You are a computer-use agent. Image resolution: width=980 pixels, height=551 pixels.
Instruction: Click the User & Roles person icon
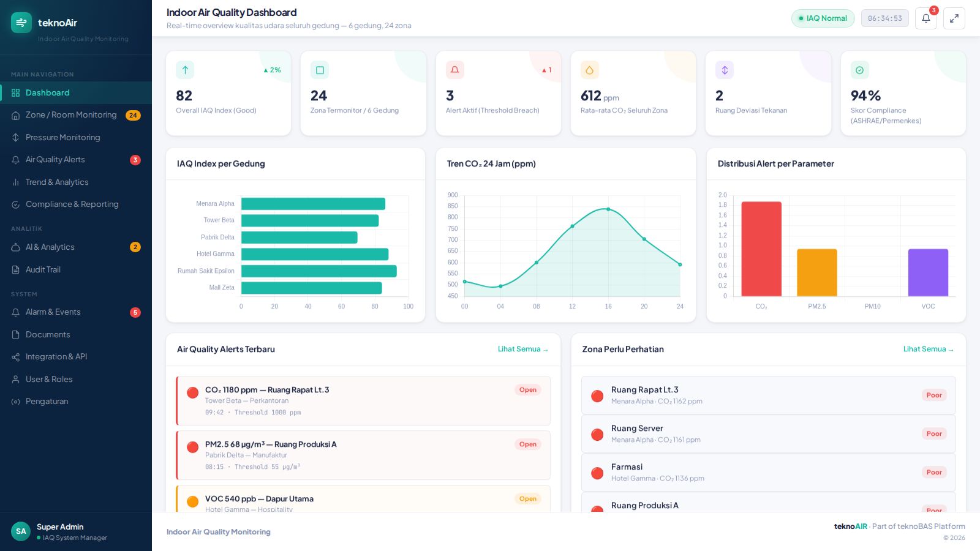point(16,380)
